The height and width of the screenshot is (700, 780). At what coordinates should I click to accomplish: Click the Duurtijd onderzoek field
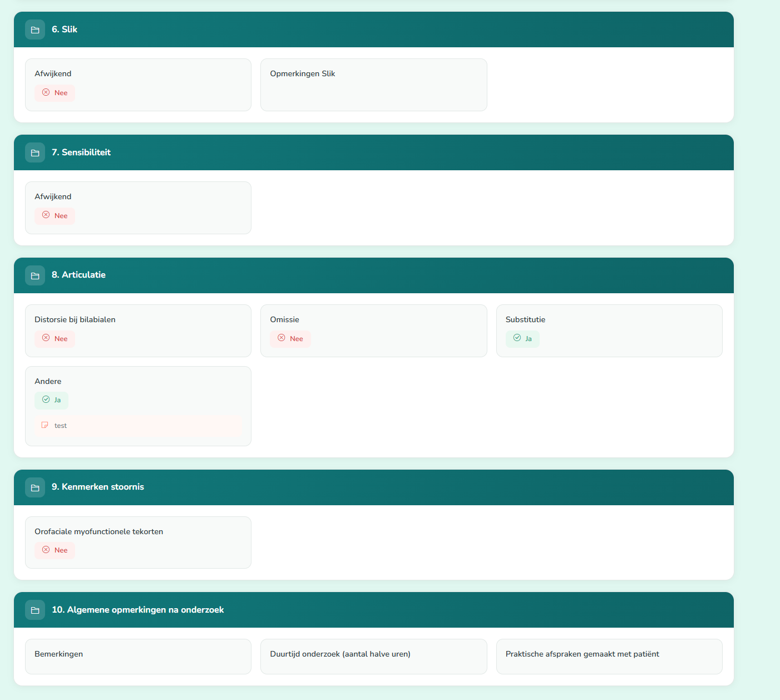click(x=373, y=657)
